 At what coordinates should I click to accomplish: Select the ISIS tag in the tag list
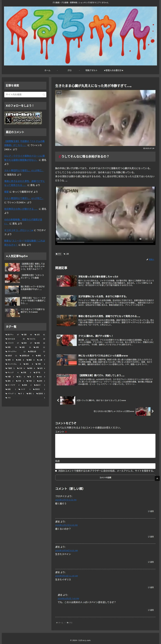41,377
